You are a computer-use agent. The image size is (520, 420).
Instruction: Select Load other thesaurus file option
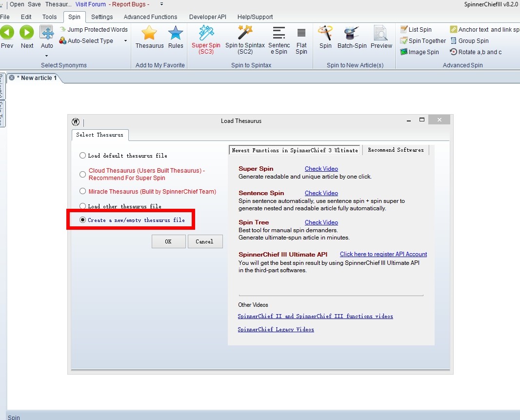point(83,206)
